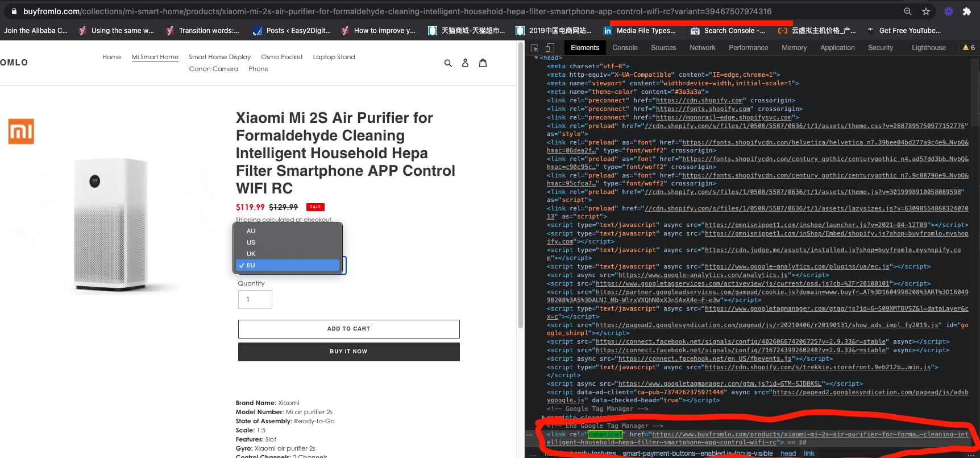Open the DevTools warnings count badge
Screen dimensions: 980x458
click(969, 48)
